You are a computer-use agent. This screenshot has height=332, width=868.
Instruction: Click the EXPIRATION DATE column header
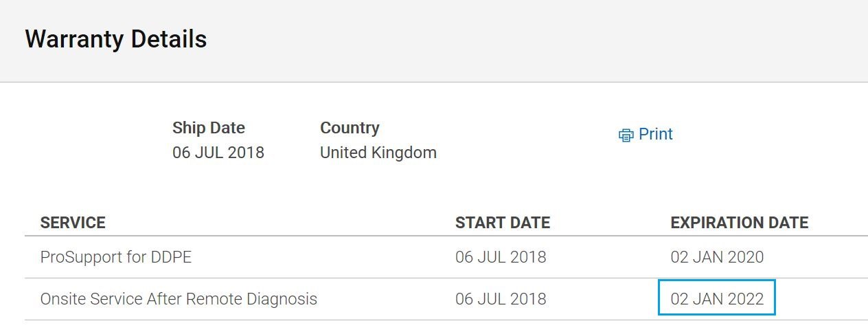pos(740,223)
